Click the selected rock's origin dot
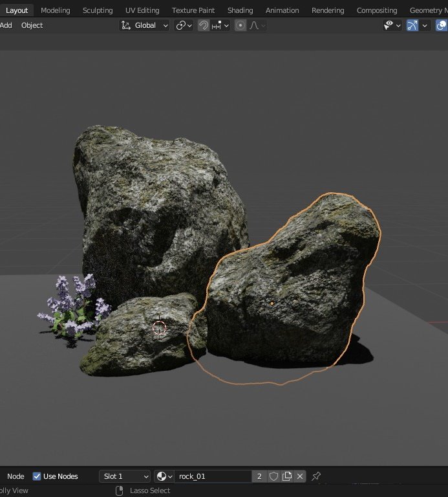The height and width of the screenshot is (497, 448). coord(272,304)
